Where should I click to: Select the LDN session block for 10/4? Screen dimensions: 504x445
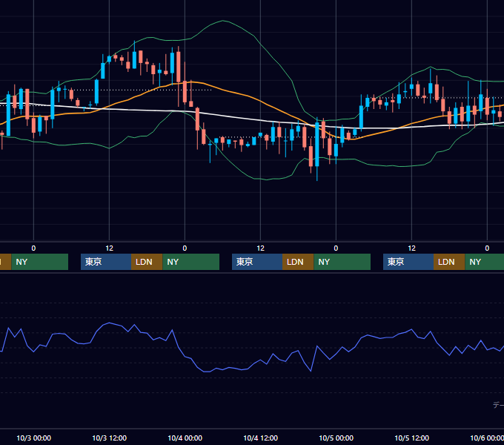298,262
